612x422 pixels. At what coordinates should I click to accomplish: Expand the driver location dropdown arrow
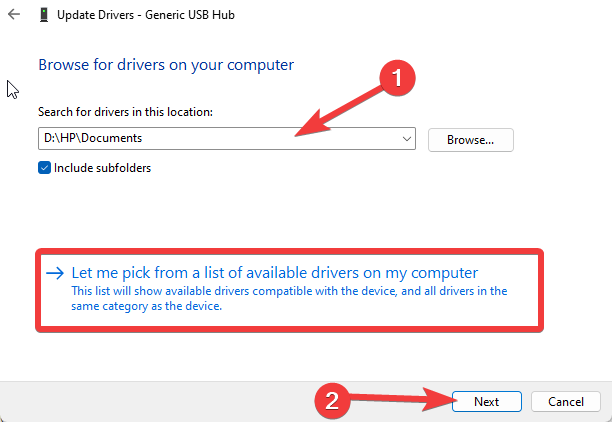[x=406, y=139]
